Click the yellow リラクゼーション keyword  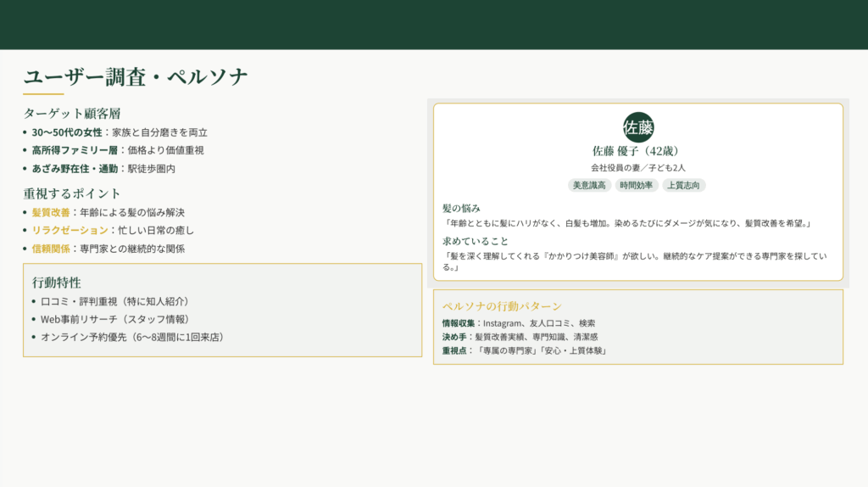click(x=70, y=231)
